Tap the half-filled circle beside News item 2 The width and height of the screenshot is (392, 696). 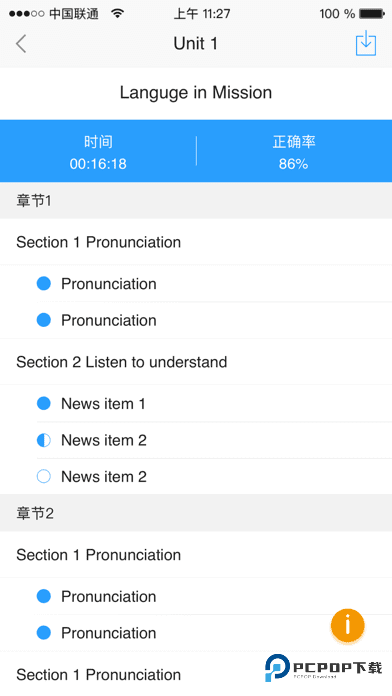pyautogui.click(x=44, y=440)
